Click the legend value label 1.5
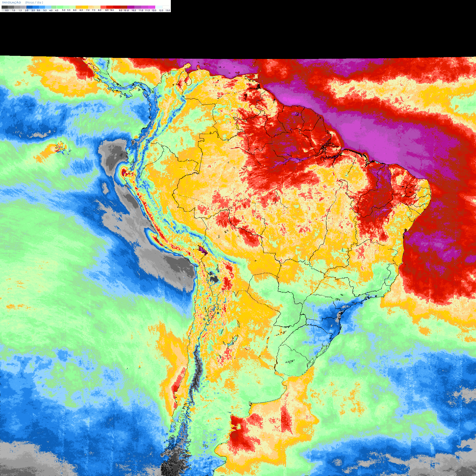This screenshot has width=476, height=476. coord(20,10)
